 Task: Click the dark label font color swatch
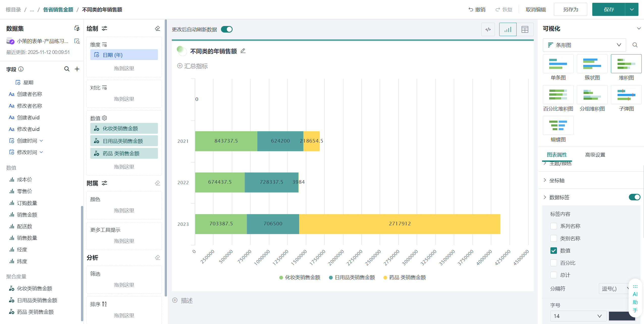tap(619, 316)
